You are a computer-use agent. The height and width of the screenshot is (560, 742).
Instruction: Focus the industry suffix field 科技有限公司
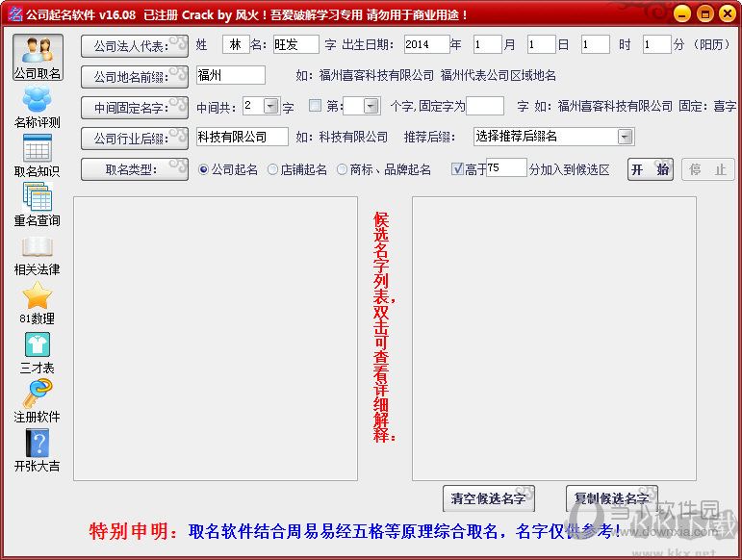(242, 137)
